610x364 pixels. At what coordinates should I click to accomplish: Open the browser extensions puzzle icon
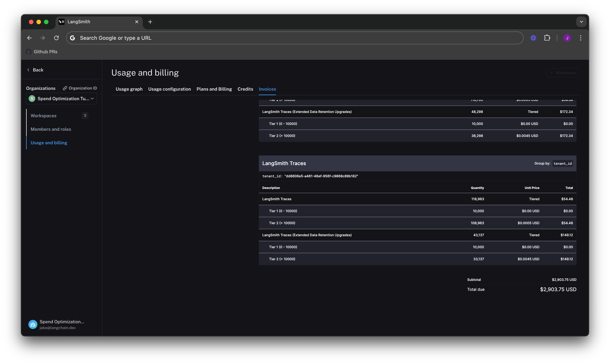click(547, 38)
